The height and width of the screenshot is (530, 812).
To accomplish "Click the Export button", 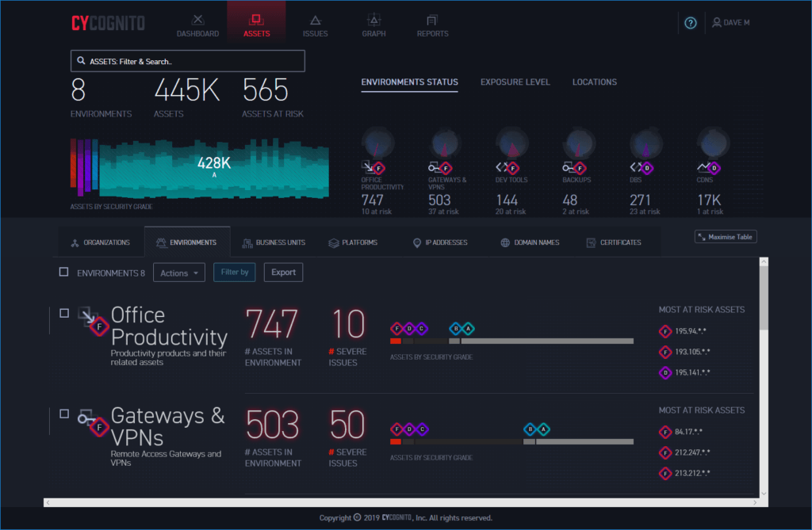I will pos(283,273).
